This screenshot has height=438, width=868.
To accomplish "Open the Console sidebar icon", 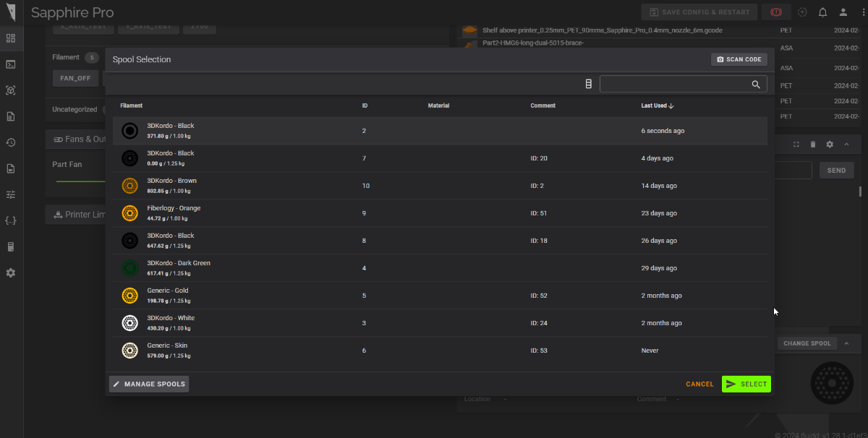I will (11, 64).
